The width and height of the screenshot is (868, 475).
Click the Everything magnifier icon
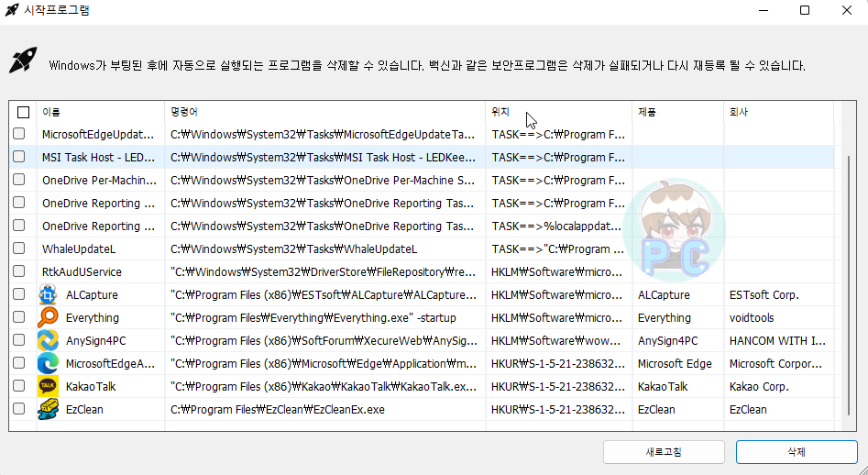(49, 318)
